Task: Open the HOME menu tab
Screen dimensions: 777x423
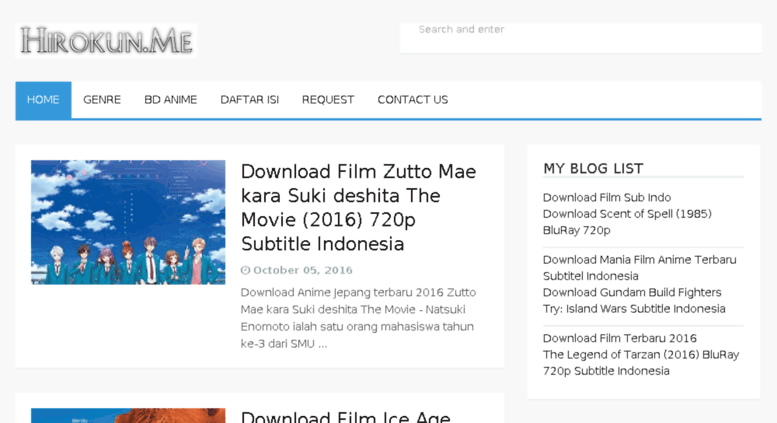Action: pyautogui.click(x=43, y=100)
